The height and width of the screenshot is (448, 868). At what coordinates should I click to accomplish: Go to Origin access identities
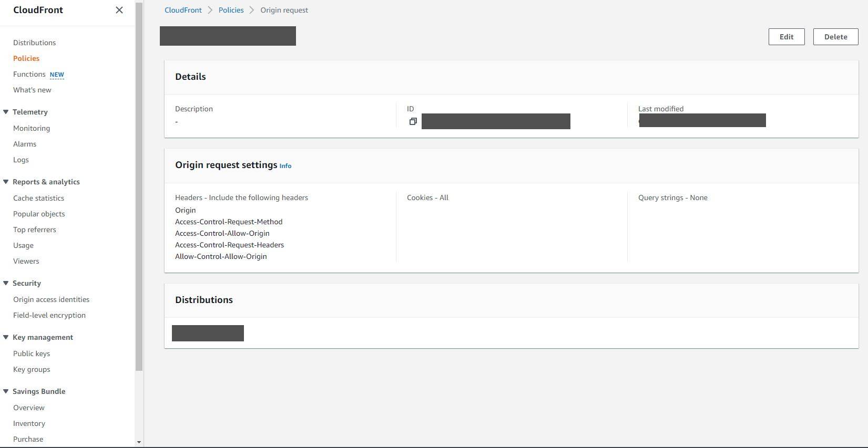tap(51, 299)
